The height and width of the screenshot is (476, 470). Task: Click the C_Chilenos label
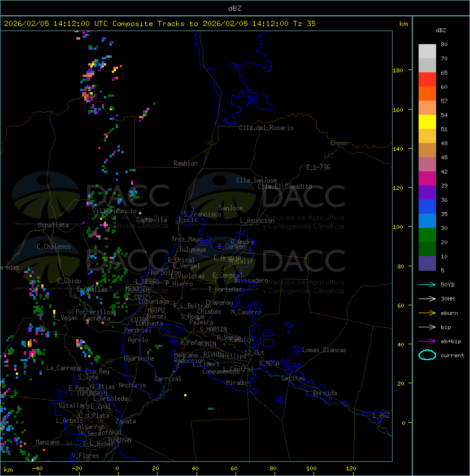pos(54,246)
